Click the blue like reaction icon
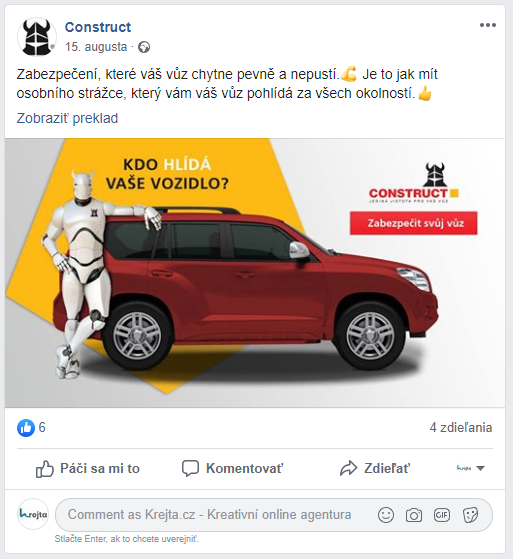Image resolution: width=513 pixels, height=559 pixels. 26,427
